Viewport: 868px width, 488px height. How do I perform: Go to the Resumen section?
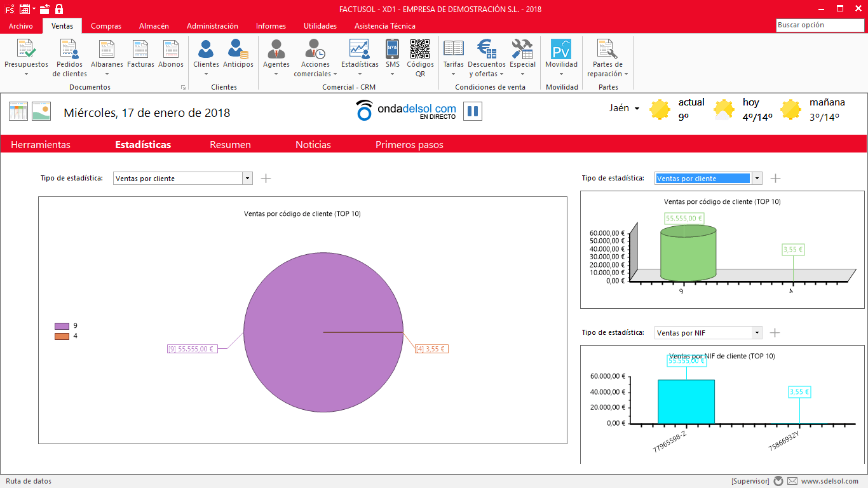[230, 145]
